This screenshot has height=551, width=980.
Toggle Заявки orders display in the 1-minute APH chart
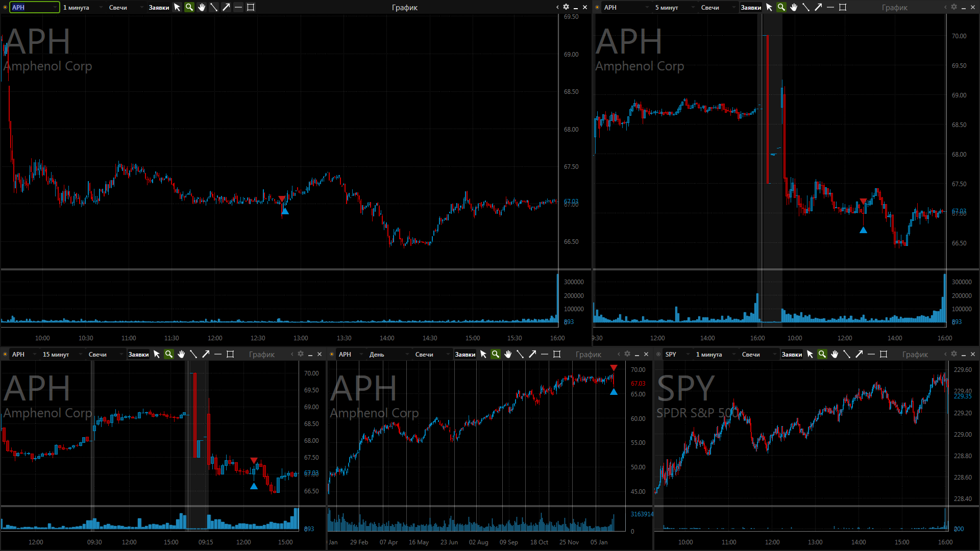[159, 7]
